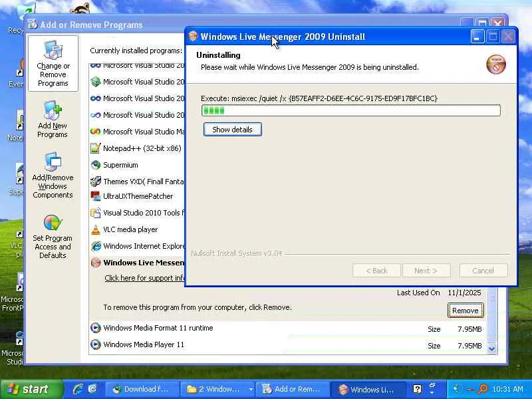Click Add or Remove Programs title icon
The width and height of the screenshot is (532, 399).
pos(32,25)
